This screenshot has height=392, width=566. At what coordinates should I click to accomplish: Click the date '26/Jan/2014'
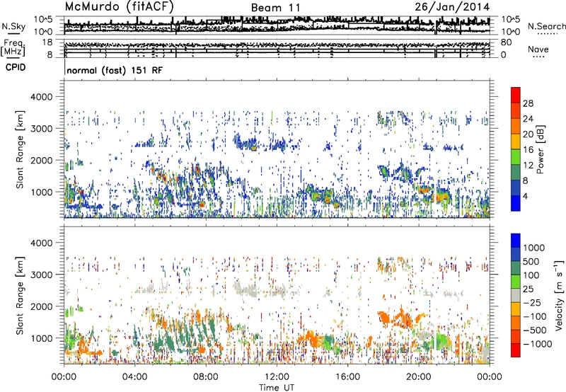[x=452, y=6]
